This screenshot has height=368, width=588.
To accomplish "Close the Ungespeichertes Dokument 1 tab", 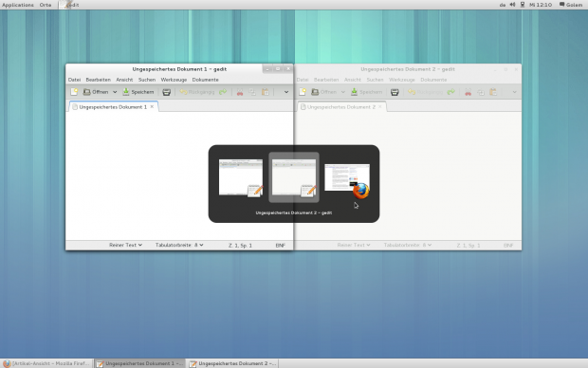I will [x=152, y=107].
